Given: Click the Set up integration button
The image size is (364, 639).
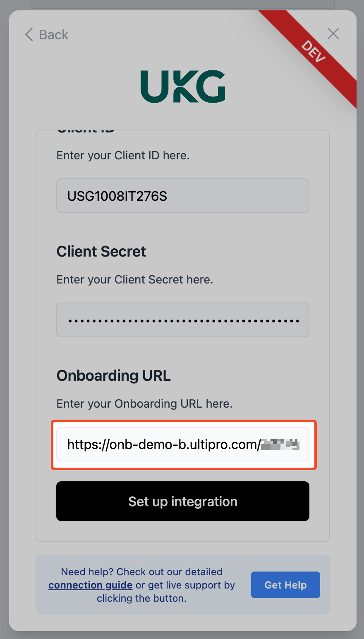Looking at the screenshot, I should [x=183, y=501].
